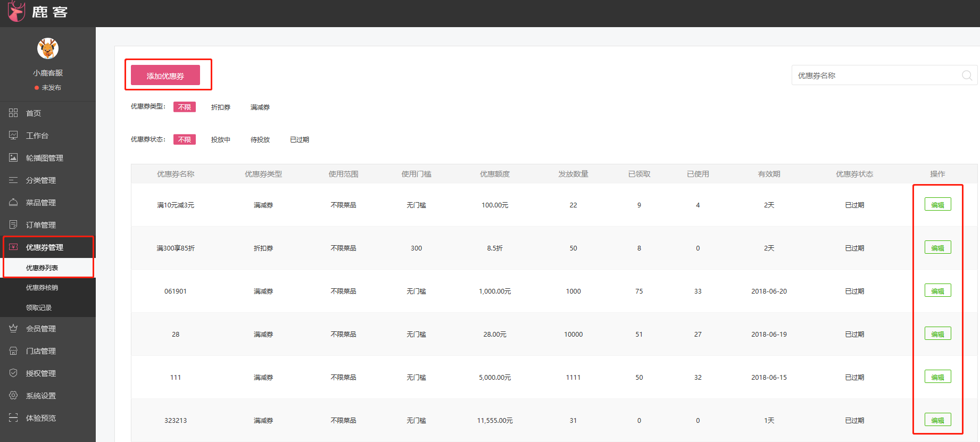Click the 未发布 status indicator
Viewport: 980px width, 442px height.
[48, 87]
